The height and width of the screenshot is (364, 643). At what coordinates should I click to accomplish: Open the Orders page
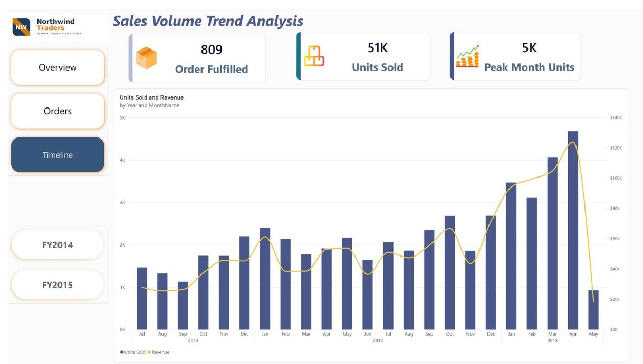(57, 111)
